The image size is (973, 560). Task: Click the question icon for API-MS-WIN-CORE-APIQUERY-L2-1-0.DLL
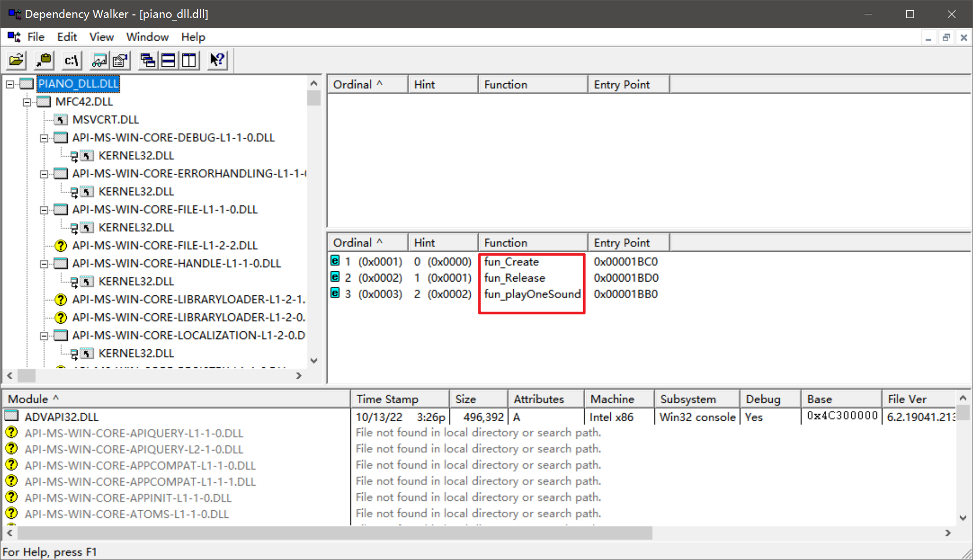click(x=11, y=449)
